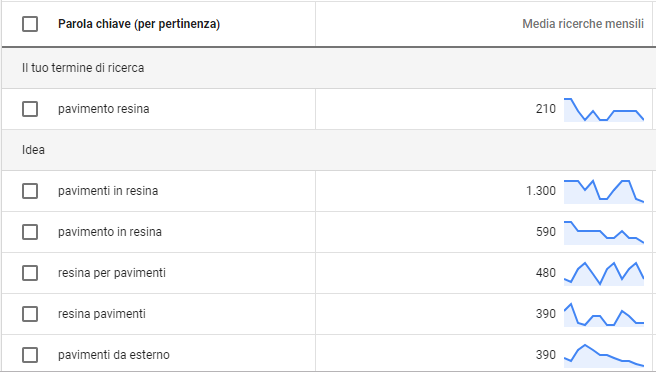Screen dimensions: 656x372
Task: Enable the 'resina pavimenti' row checkbox
Action: point(30,314)
